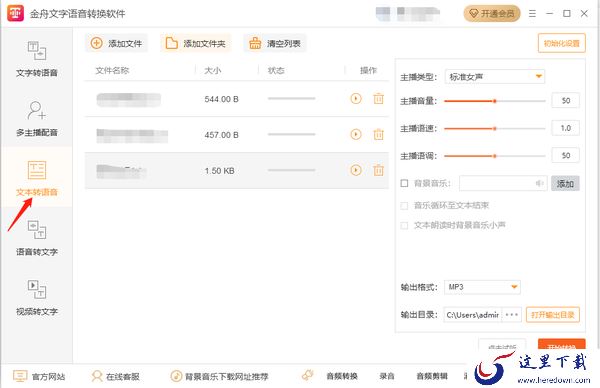This screenshot has height=388, width=600.
Task: Open the 输出格式 dropdown showing MP3
Action: point(482,287)
